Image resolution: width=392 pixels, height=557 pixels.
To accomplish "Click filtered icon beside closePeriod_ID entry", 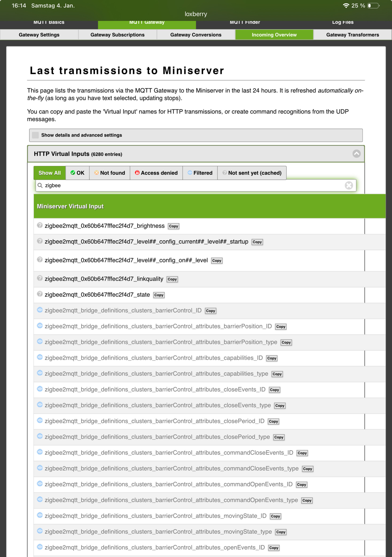I will pyautogui.click(x=40, y=420).
